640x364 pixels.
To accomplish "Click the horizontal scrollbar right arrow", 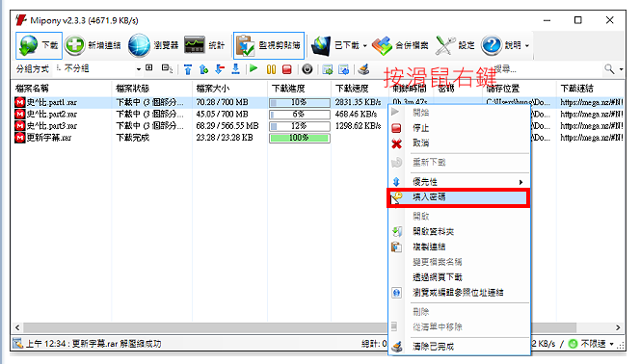I will coord(618,327).
